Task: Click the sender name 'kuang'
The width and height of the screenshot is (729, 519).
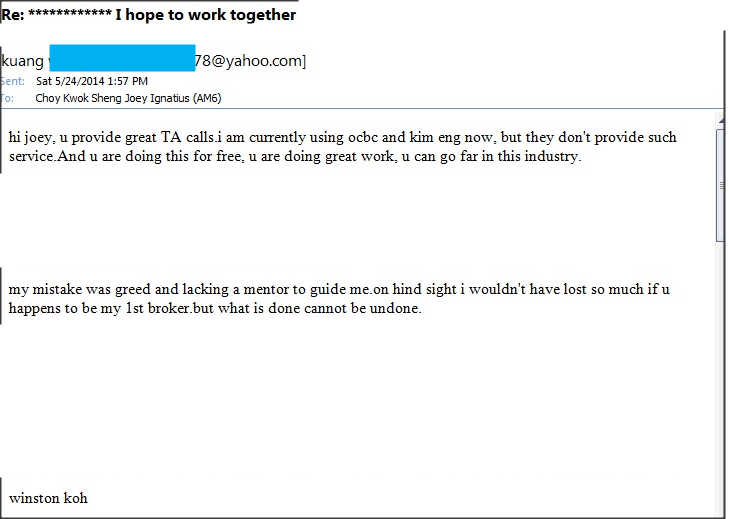Action: (x=22, y=61)
